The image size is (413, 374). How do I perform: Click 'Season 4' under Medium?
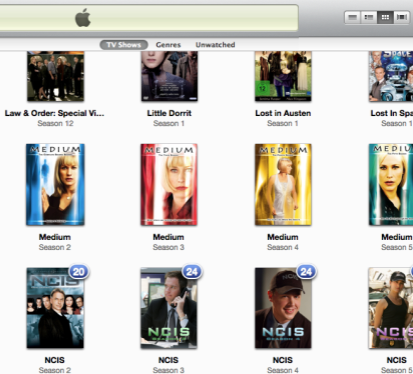coord(283,247)
